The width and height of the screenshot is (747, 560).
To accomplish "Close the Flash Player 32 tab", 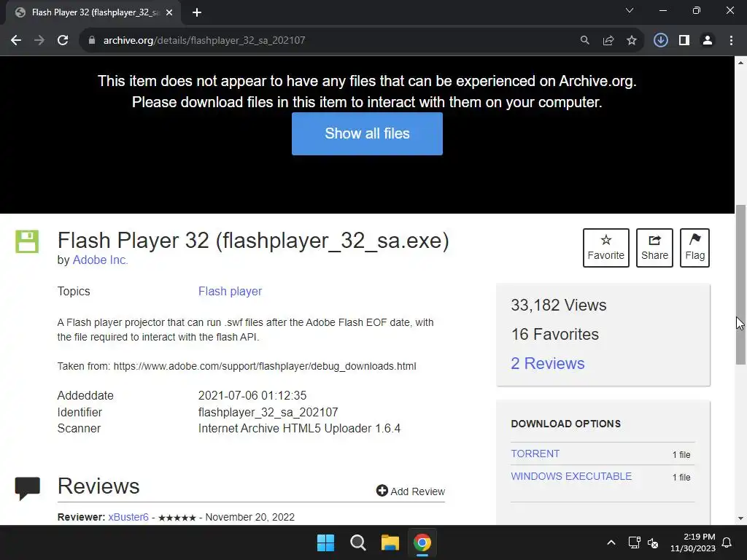I will coord(169,13).
